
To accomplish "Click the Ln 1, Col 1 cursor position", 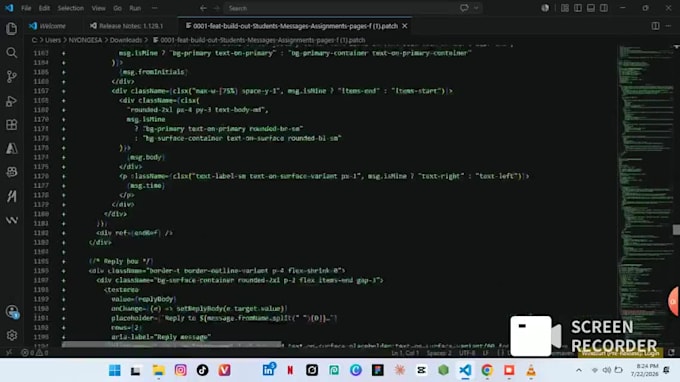I will pyautogui.click(x=405, y=353).
